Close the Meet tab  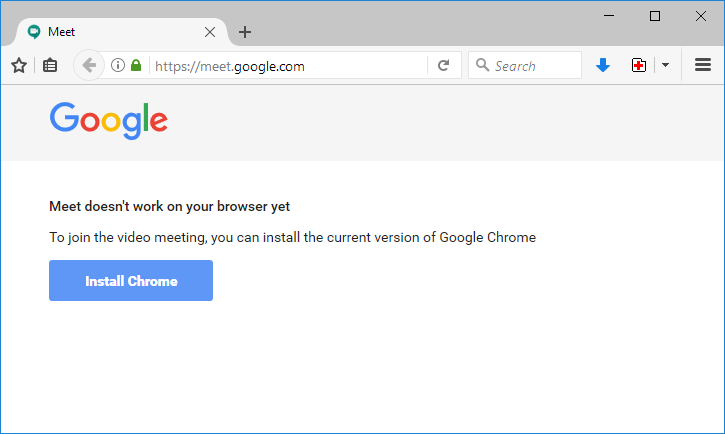click(210, 32)
